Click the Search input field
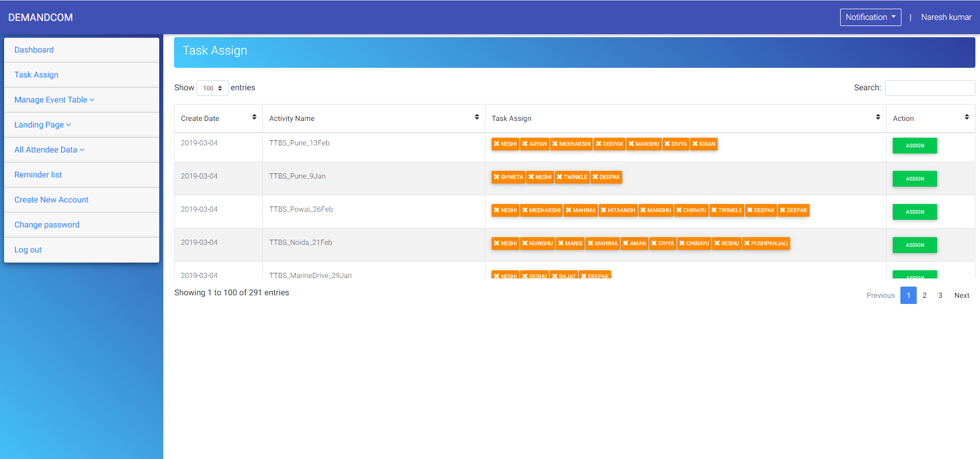 coord(929,88)
